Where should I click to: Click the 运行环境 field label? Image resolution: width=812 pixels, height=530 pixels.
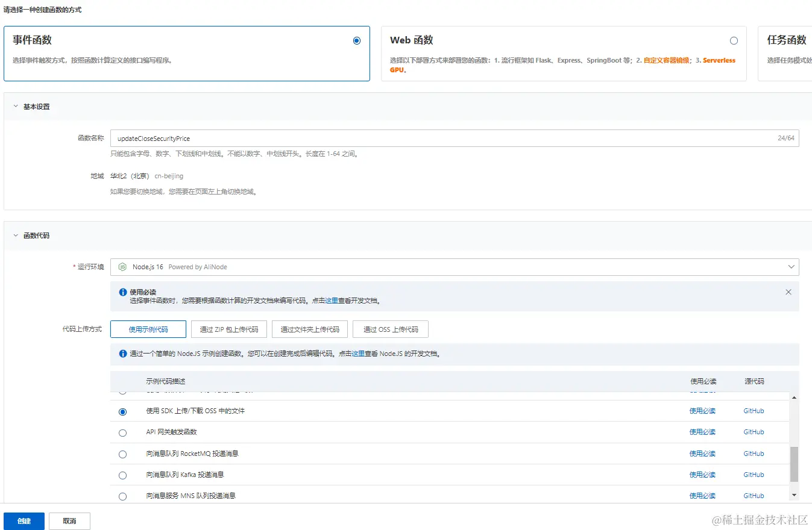[x=90, y=267]
